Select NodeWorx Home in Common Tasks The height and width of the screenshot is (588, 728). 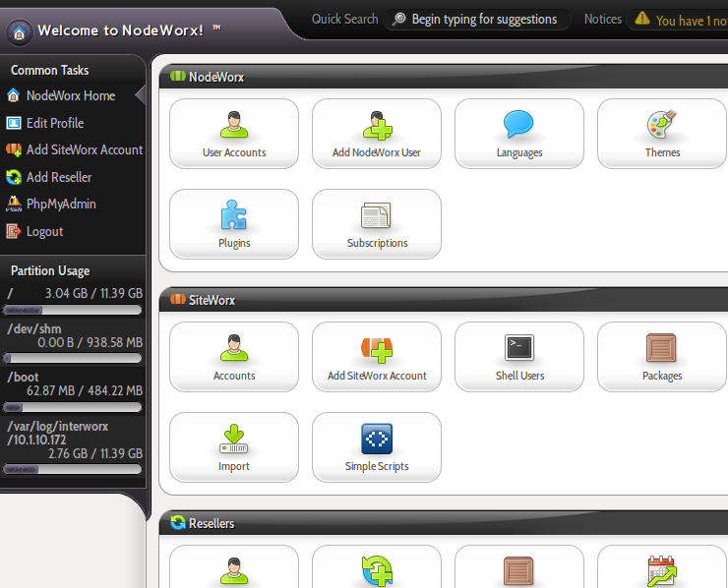pyautogui.click(x=70, y=95)
